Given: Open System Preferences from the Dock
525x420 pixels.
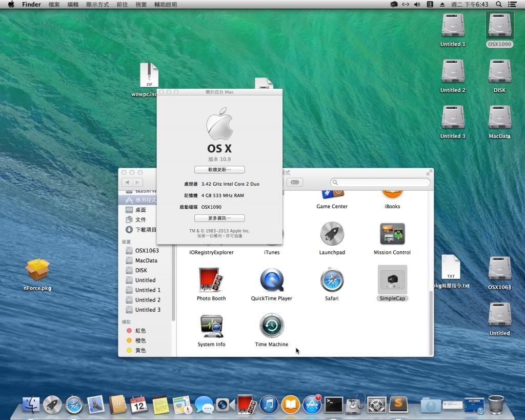Looking at the screenshot, I should point(377,405).
